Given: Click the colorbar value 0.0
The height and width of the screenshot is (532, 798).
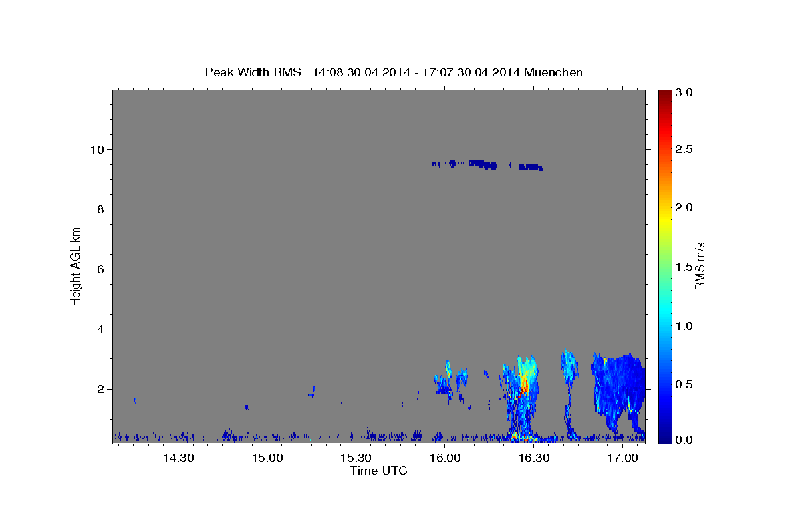Looking at the screenshot, I should click(x=684, y=440).
